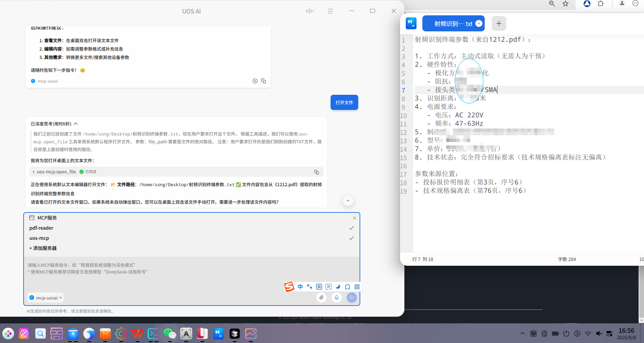Click the voice waveform icon in UOS AI title bar
644x343 pixels.
pos(309,11)
